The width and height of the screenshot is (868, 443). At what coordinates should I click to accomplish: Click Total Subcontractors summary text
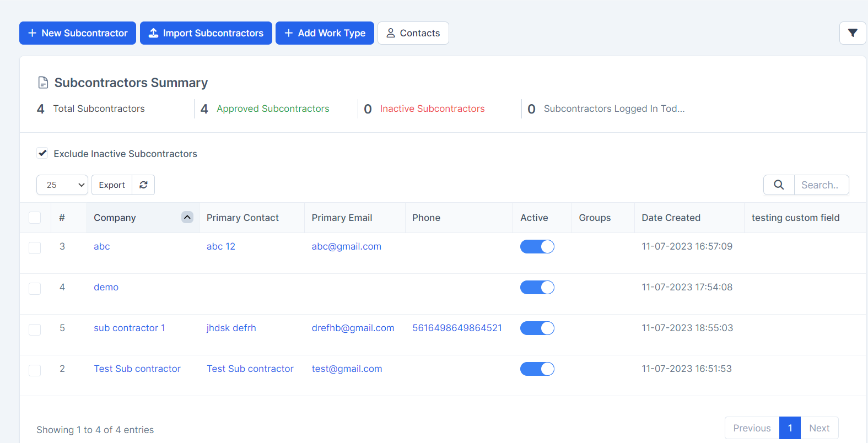99,109
